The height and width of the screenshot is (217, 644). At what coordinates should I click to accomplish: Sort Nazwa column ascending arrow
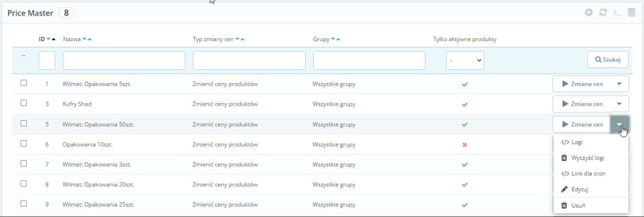(89, 39)
